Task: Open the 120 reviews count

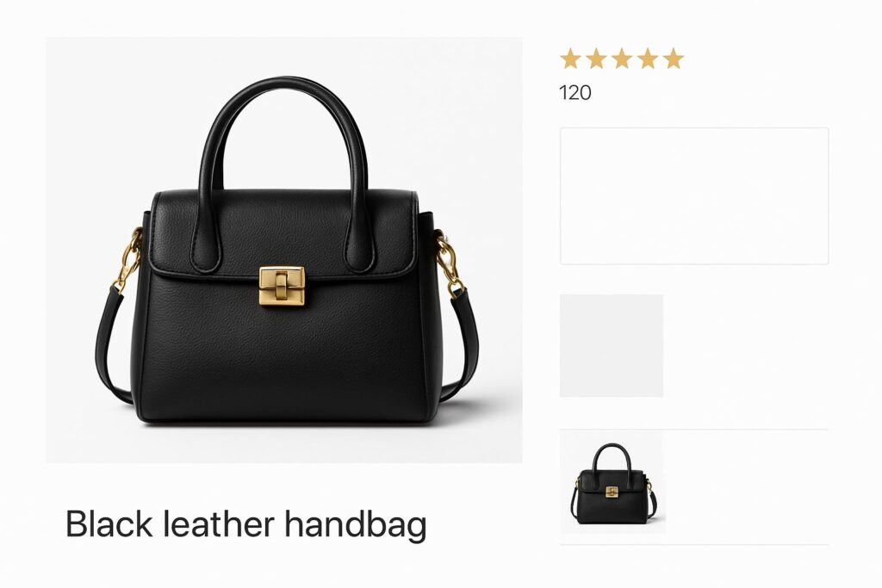Action: [x=575, y=93]
